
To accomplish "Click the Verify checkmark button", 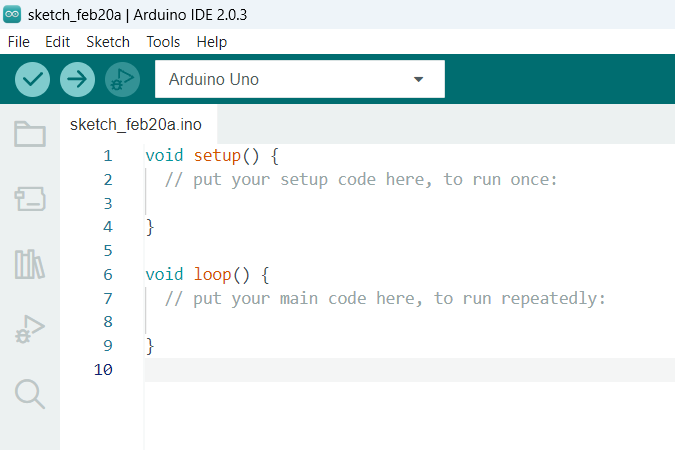I will [32, 79].
